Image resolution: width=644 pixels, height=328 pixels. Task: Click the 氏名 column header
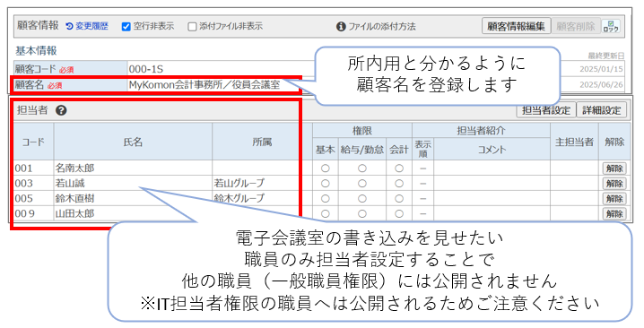tap(133, 142)
